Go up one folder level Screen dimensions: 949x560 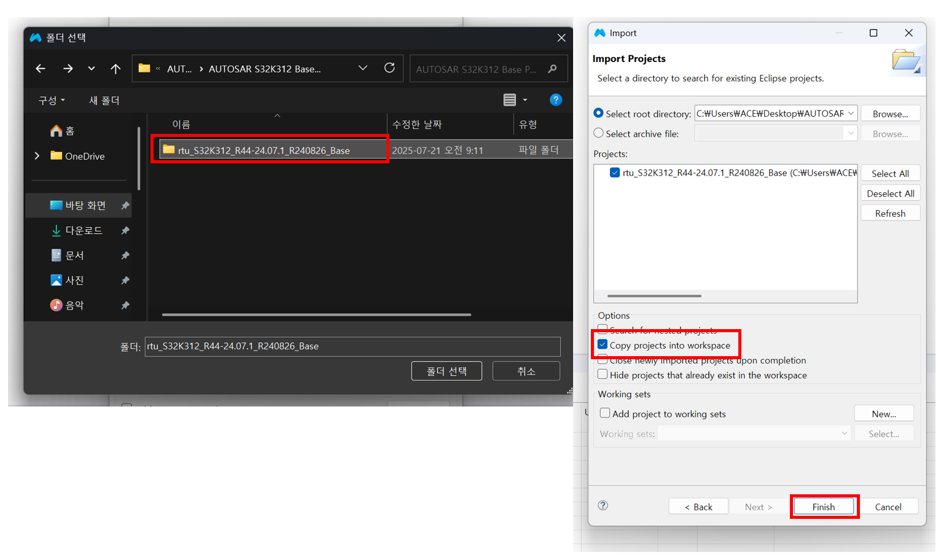(x=115, y=69)
